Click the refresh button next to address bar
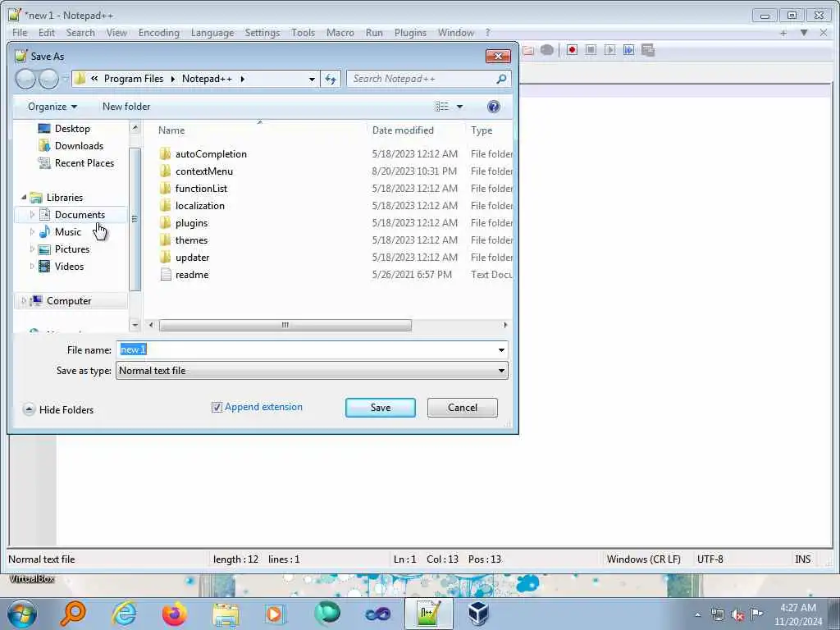840x630 pixels. point(331,79)
